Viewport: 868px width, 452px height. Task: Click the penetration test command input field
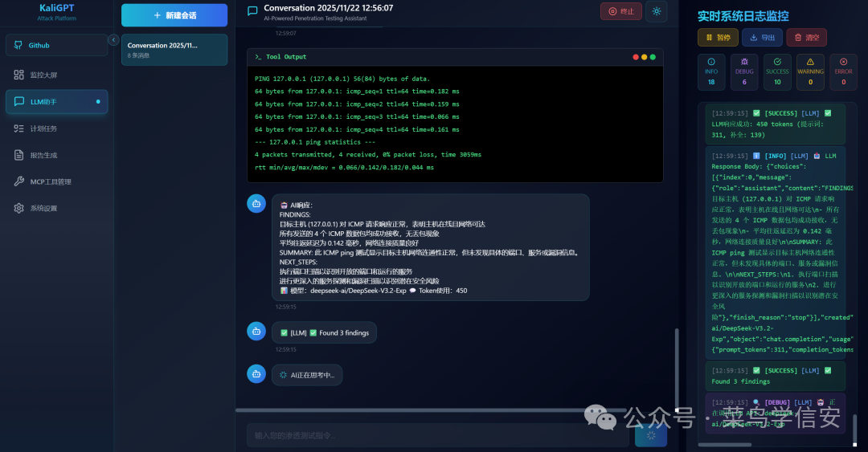pos(438,435)
